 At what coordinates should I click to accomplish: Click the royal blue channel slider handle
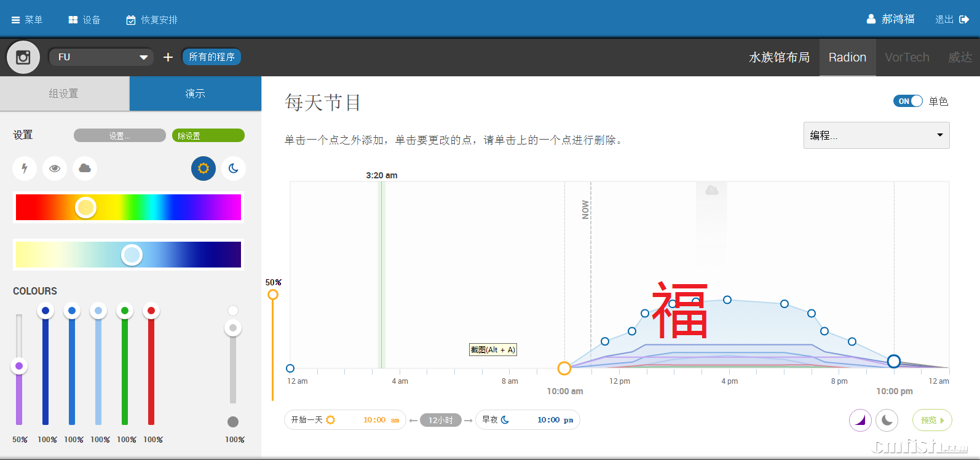click(x=45, y=311)
